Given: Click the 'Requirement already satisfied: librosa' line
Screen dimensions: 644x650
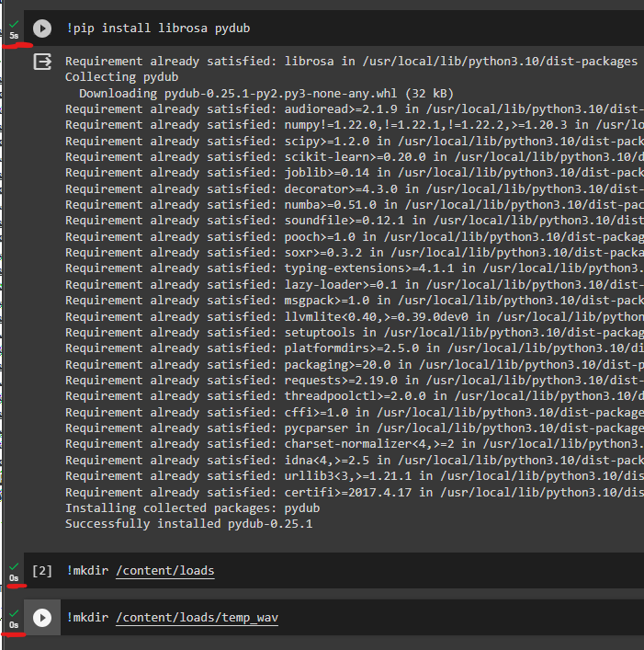Looking at the screenshot, I should (351, 62).
